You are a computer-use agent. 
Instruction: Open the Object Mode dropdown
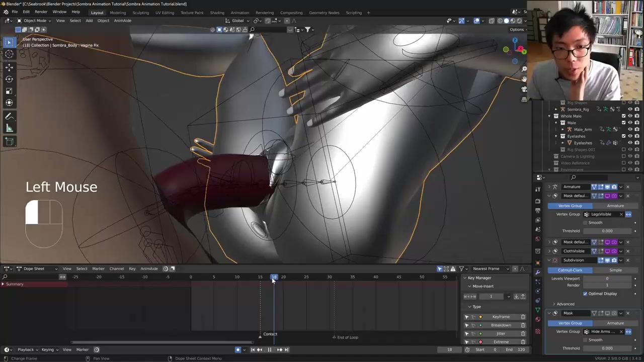coord(35,21)
